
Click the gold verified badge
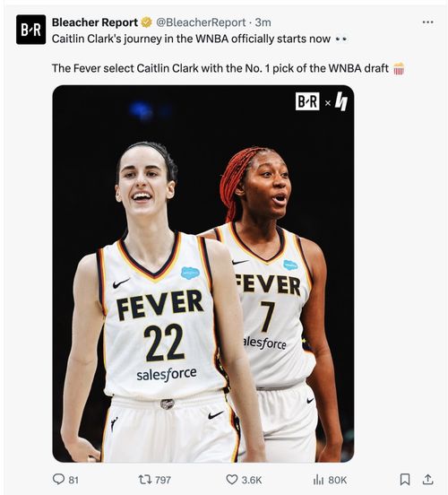pos(146,22)
